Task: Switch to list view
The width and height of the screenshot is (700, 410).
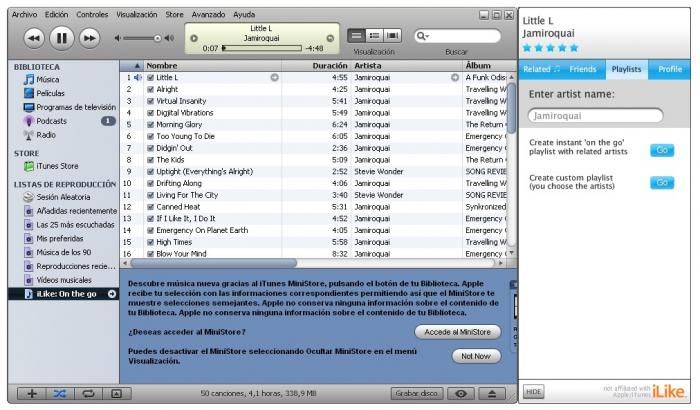Action: (x=356, y=36)
